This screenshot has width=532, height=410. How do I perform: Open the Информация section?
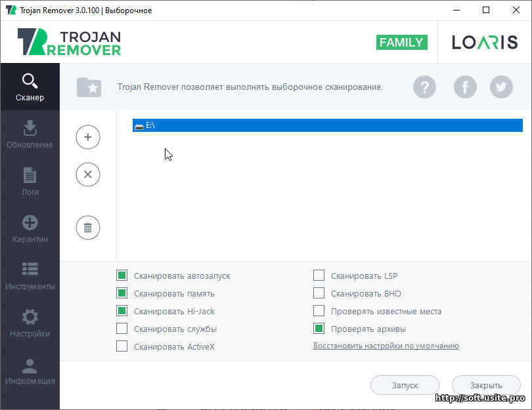pyautogui.click(x=30, y=371)
